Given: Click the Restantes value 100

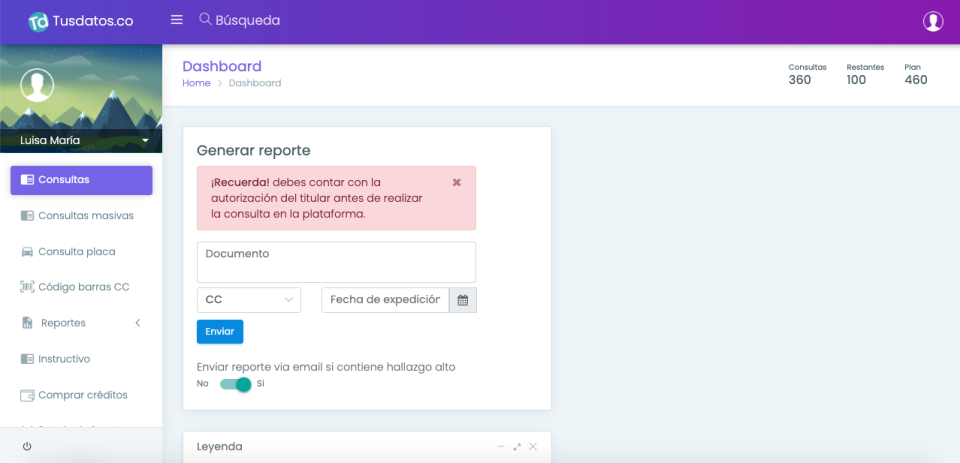Looking at the screenshot, I should pyautogui.click(x=856, y=80).
